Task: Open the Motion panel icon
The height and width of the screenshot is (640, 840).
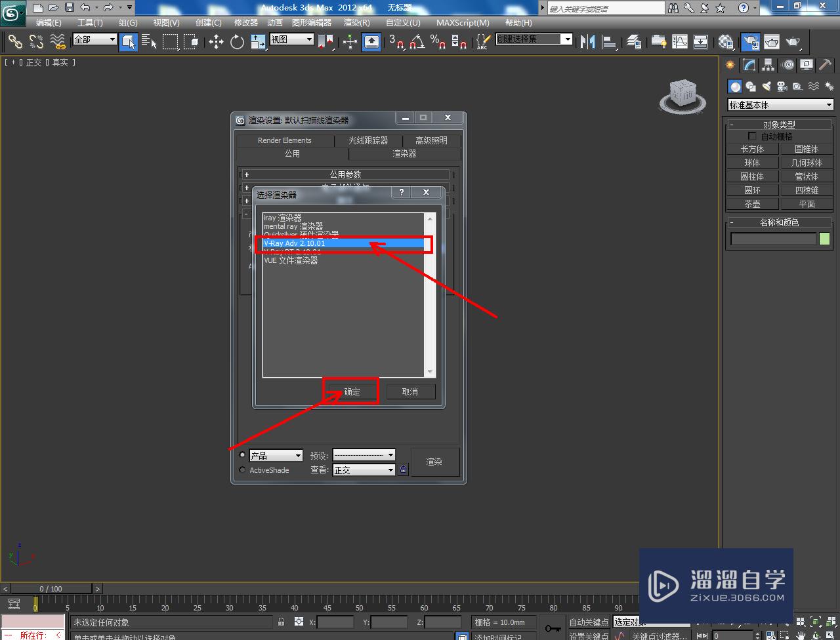Action: tap(787, 65)
